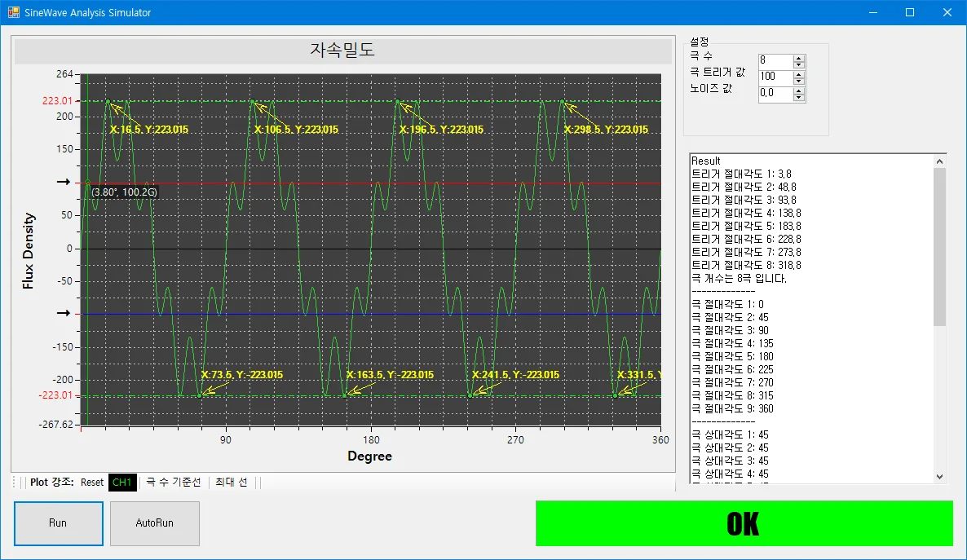The image size is (967, 560).
Task: Decrease the 극 트리거 값 spinner down arrow
Action: click(799, 81)
